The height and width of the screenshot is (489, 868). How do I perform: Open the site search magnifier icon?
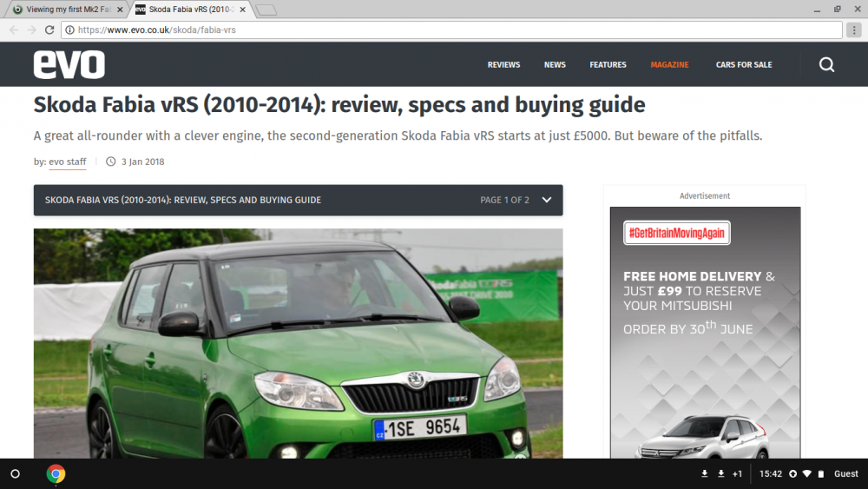[826, 65]
